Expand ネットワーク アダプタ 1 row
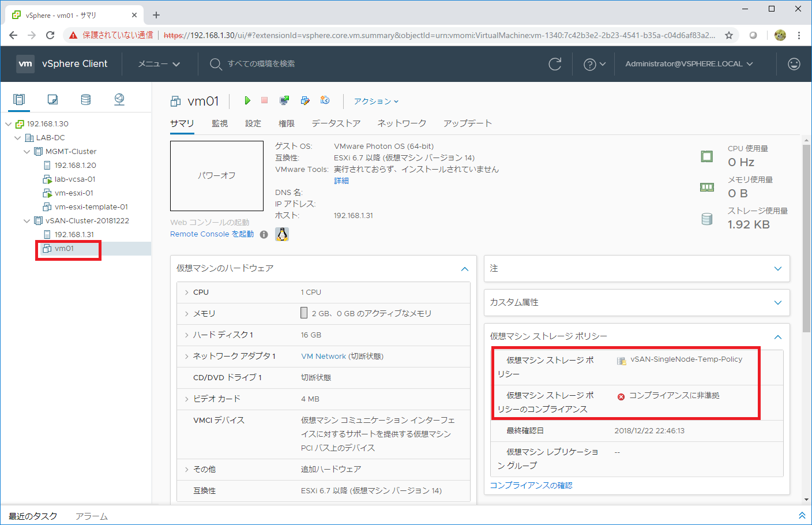 (187, 357)
